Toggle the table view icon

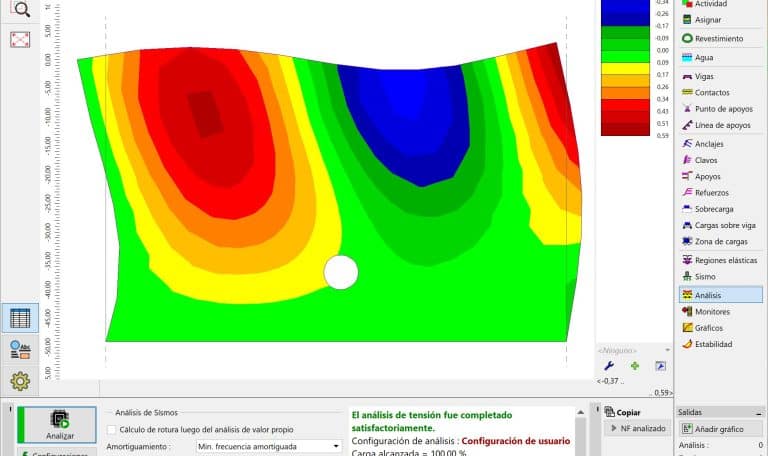coord(20,318)
